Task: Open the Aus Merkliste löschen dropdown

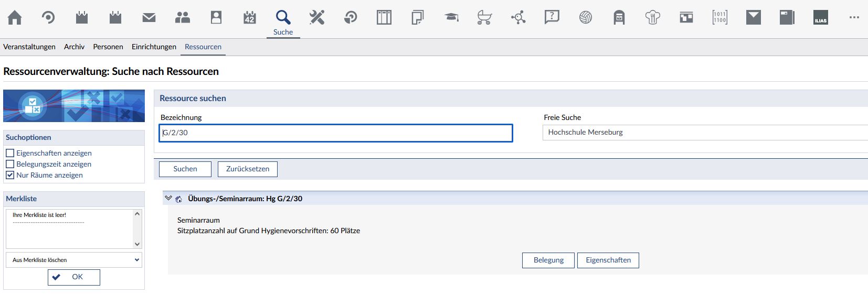Action: click(x=74, y=260)
